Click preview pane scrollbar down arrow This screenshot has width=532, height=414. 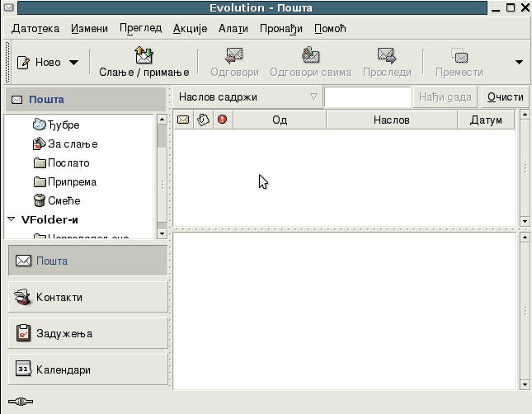525,385
